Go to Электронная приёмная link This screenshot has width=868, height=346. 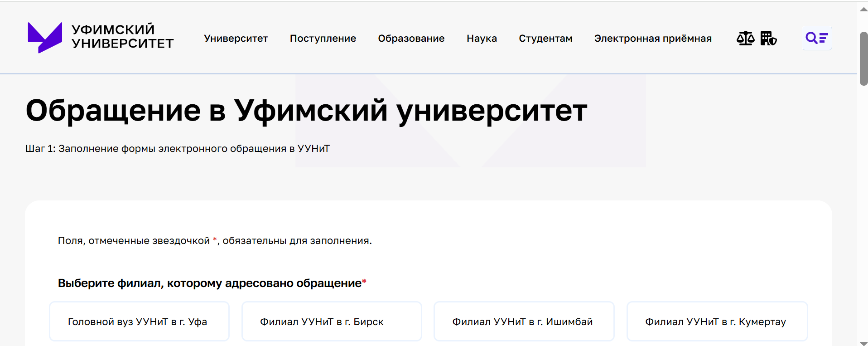[x=653, y=39]
